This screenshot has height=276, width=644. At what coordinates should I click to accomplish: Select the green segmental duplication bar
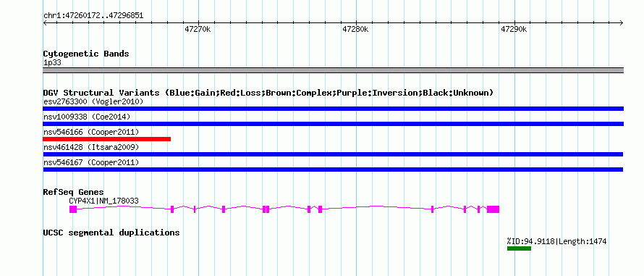click(519, 248)
